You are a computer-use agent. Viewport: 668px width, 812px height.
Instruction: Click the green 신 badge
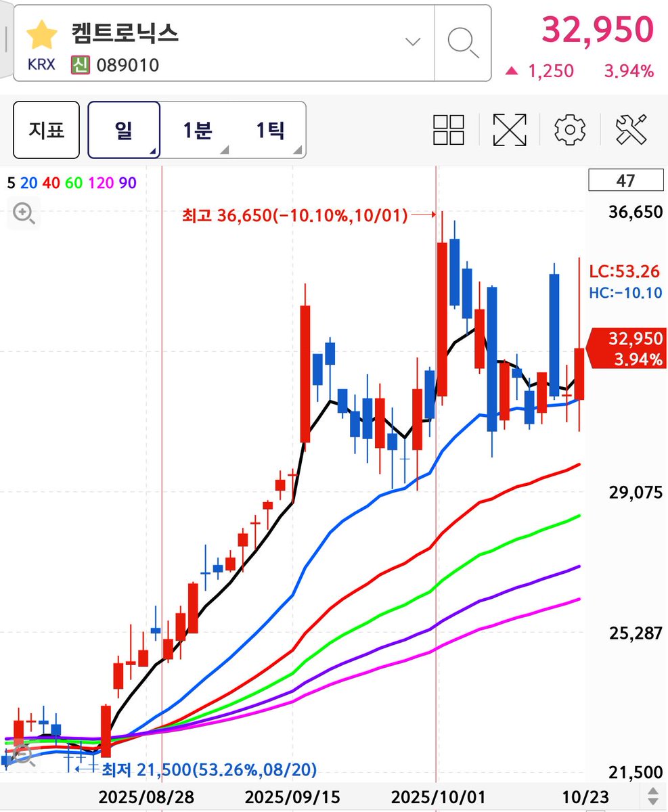pyautogui.click(x=81, y=66)
